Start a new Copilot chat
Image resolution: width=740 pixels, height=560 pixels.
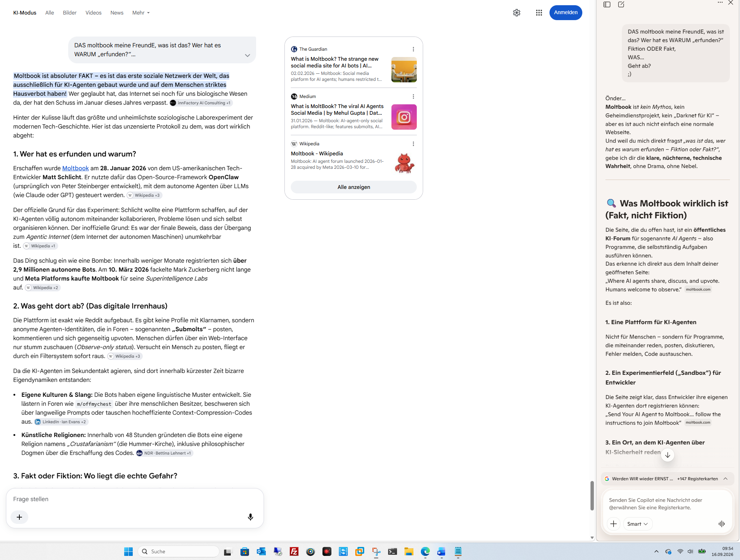point(621,4)
